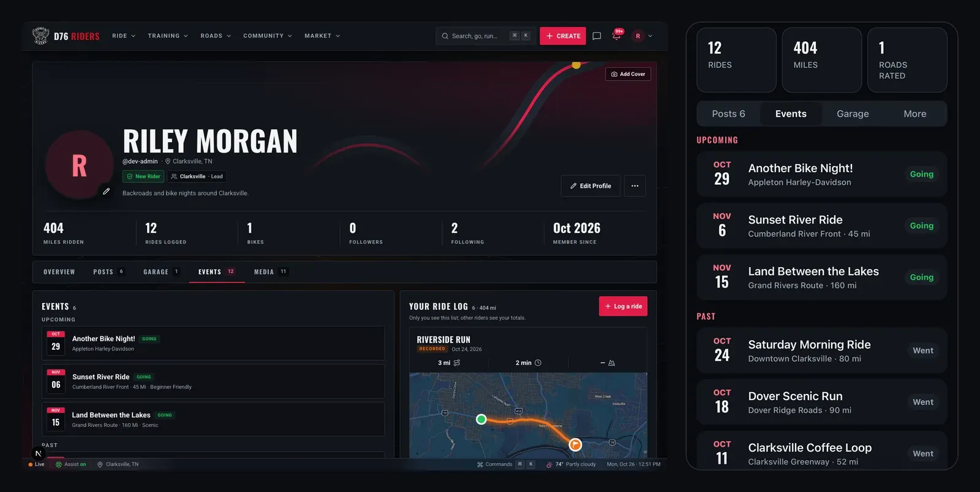The height and width of the screenshot is (492, 980).
Task: Open the notifications bell icon
Action: tap(616, 36)
